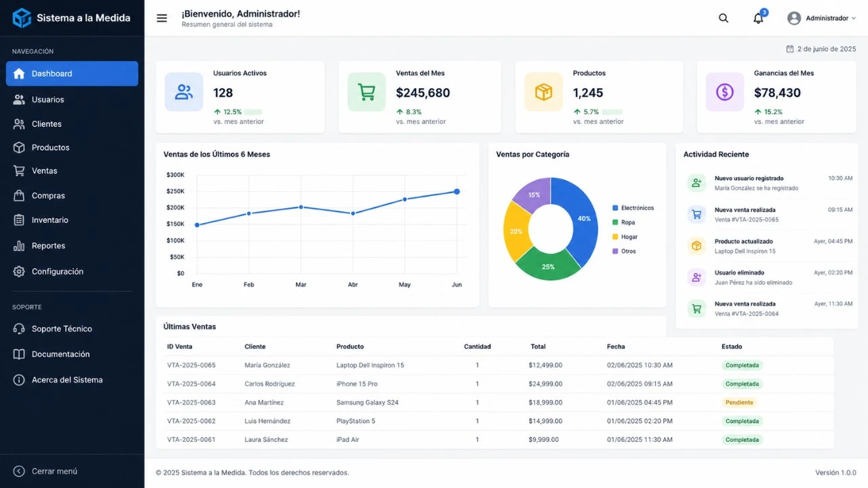The width and height of the screenshot is (868, 488).
Task: Expand the Administrador user dropdown
Action: 821,18
